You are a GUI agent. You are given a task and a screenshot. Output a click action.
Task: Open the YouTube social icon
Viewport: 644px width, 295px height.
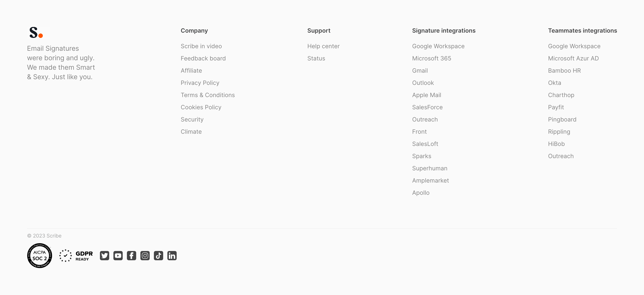tap(118, 256)
